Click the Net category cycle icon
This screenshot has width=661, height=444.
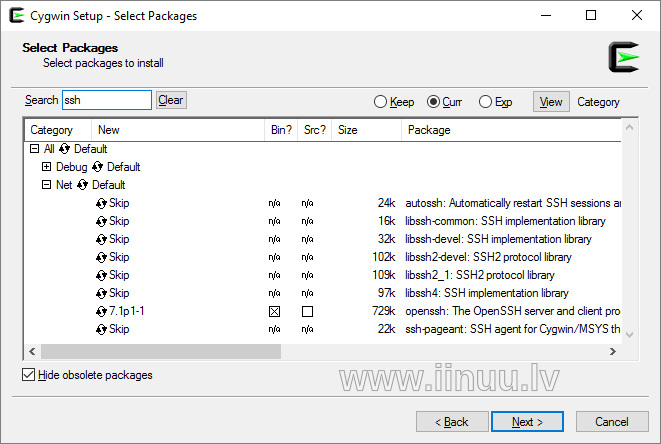click(83, 185)
